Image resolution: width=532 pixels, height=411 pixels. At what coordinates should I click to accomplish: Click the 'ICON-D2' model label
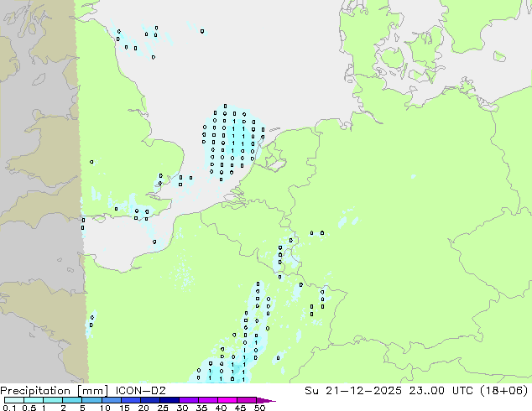(x=140, y=391)
